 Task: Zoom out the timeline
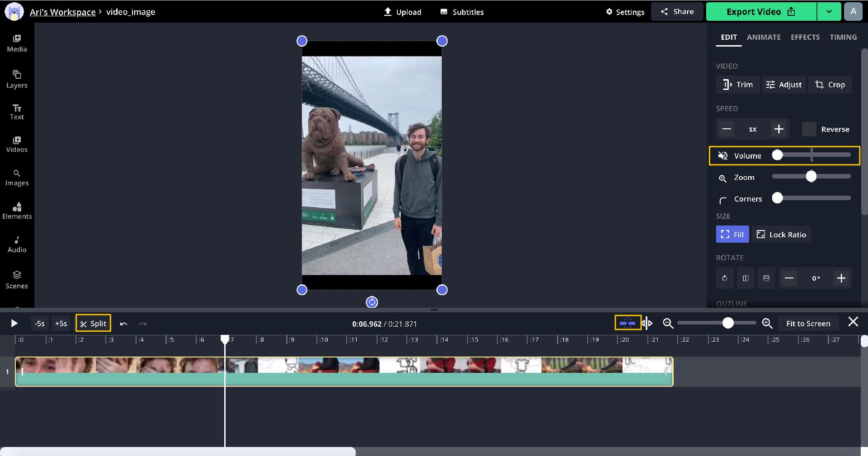tap(668, 324)
